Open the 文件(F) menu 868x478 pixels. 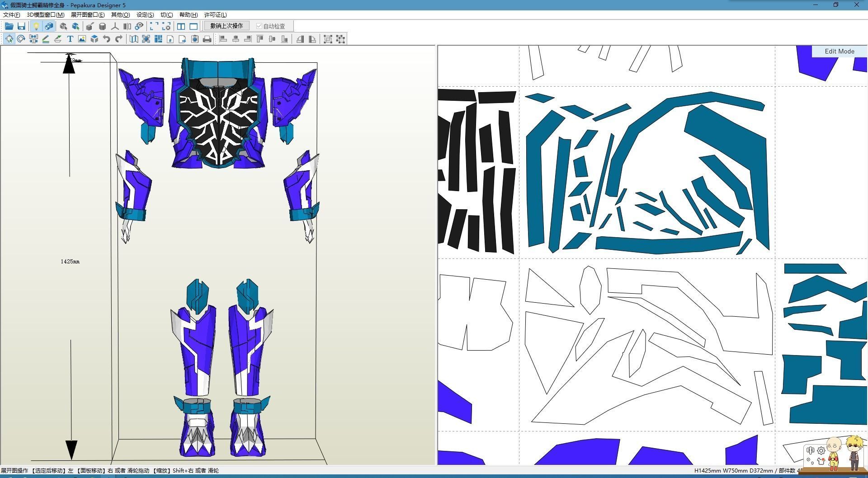[x=11, y=14]
